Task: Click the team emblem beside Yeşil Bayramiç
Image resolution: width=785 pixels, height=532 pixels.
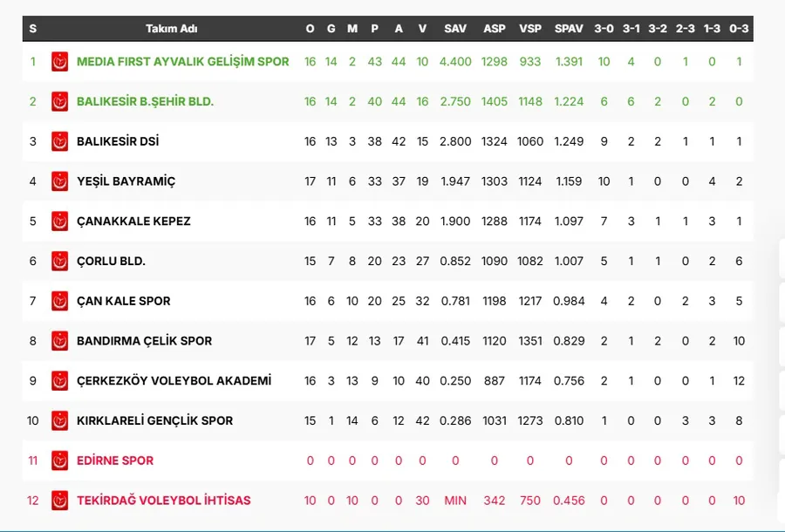Action: pos(59,181)
